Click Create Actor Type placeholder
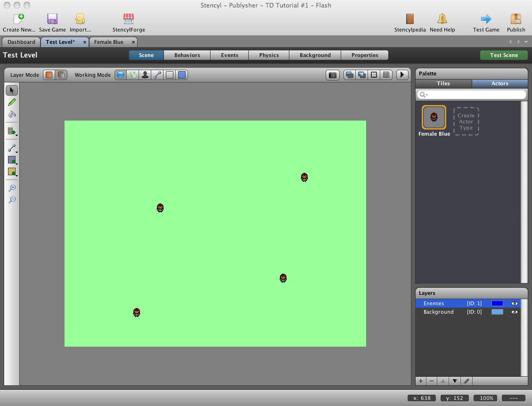 (x=466, y=122)
